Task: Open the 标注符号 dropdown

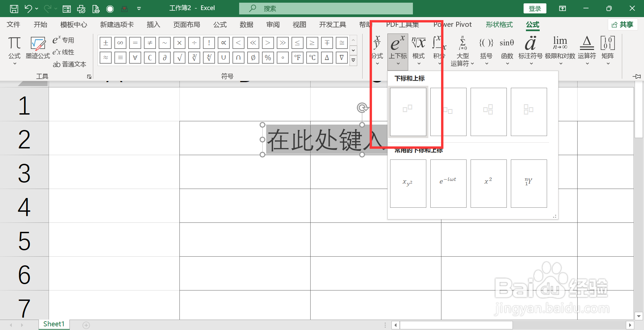Action: coord(530,50)
